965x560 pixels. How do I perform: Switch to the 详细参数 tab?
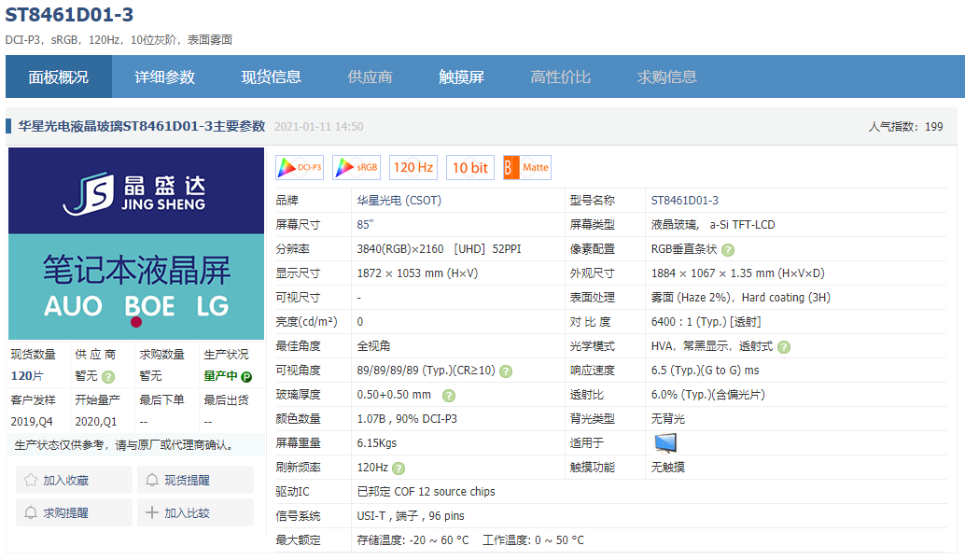point(165,77)
